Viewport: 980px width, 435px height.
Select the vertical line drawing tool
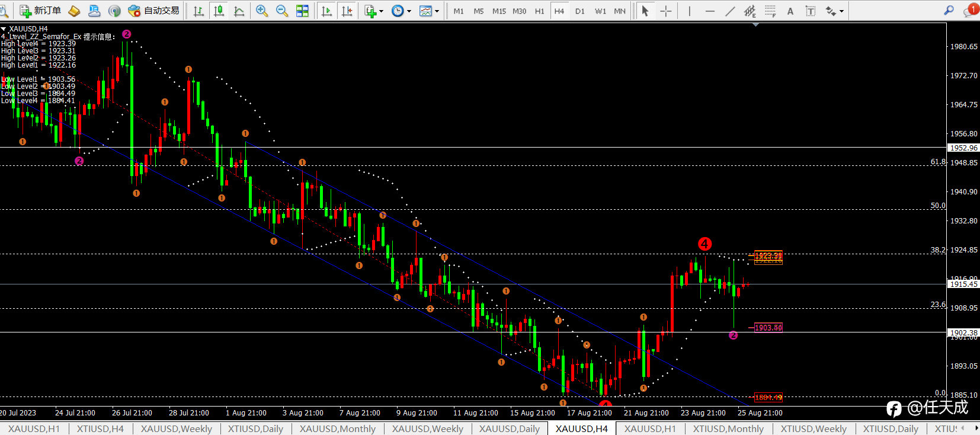(x=689, y=11)
